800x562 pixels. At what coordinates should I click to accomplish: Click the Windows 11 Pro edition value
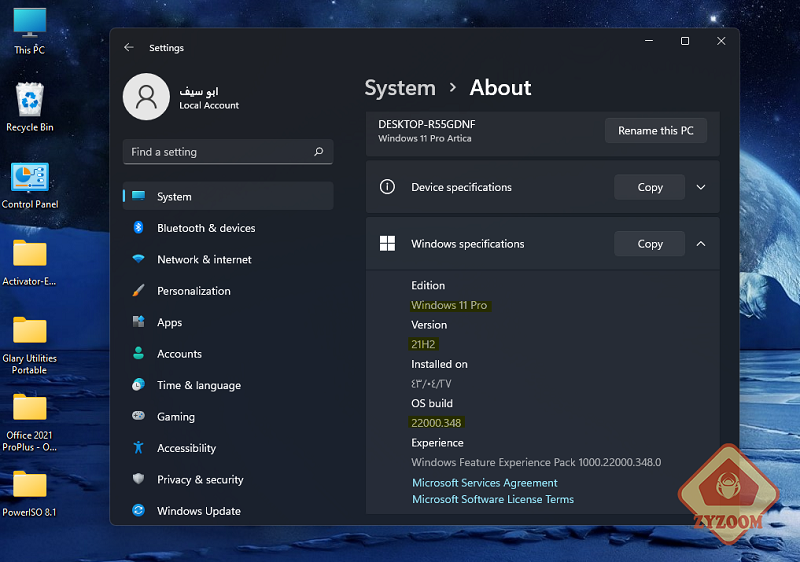click(x=449, y=305)
